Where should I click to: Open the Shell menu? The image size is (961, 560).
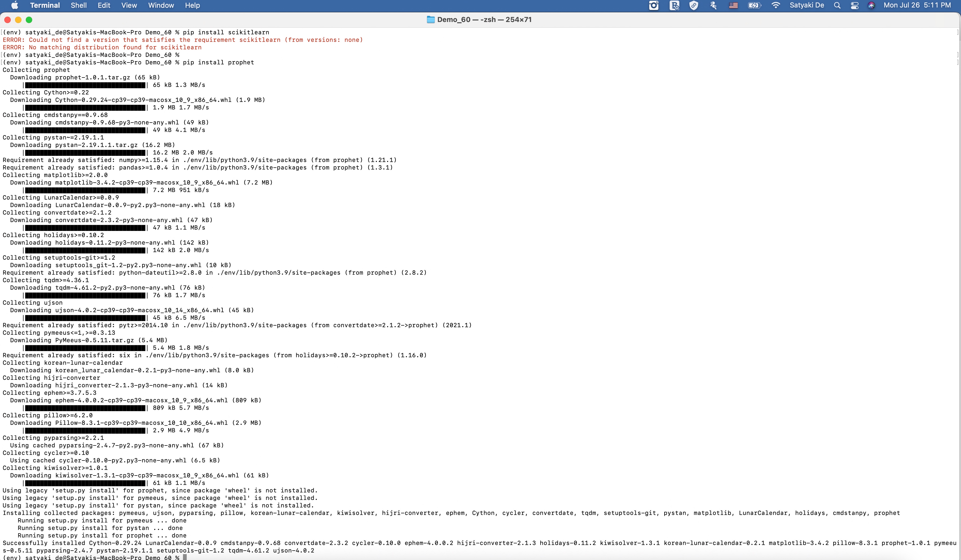pos(79,5)
